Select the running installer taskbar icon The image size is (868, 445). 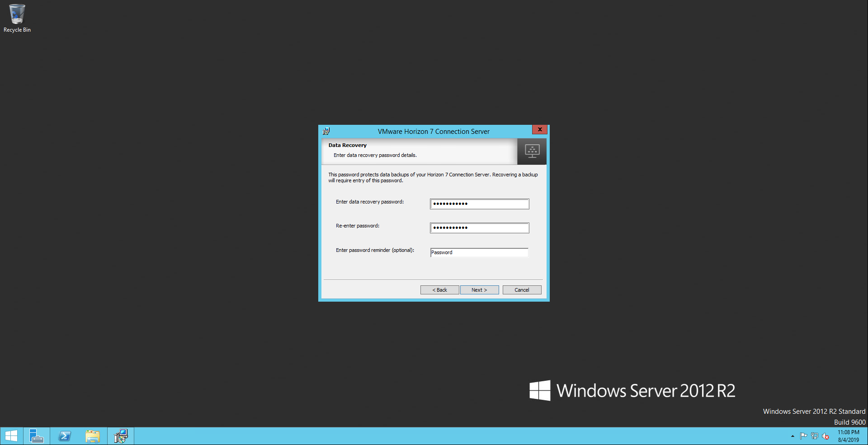tap(121, 436)
